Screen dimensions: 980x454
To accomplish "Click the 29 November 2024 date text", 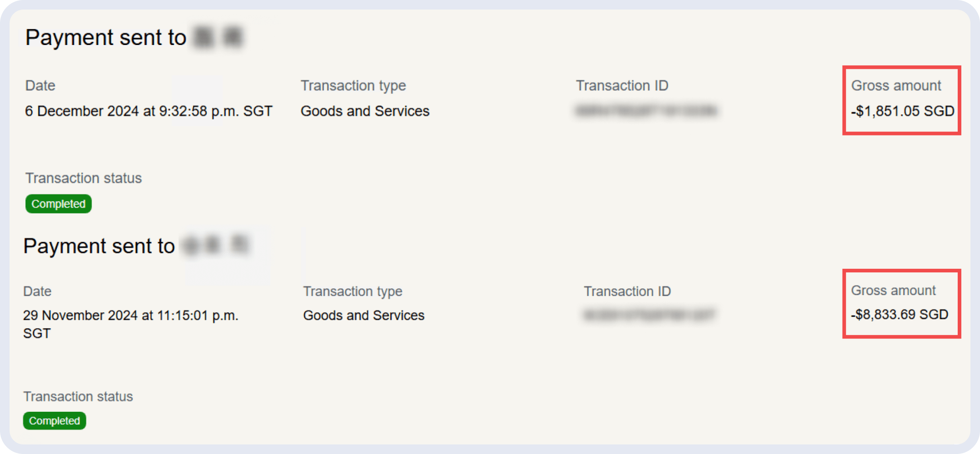I will click(x=130, y=315).
